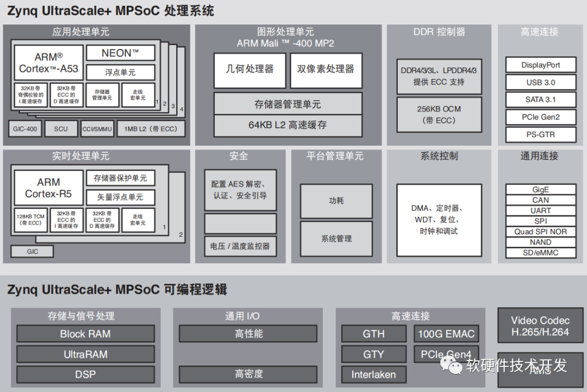Click the 通用连接 heading
The width and height of the screenshot is (587, 392).
tap(540, 156)
